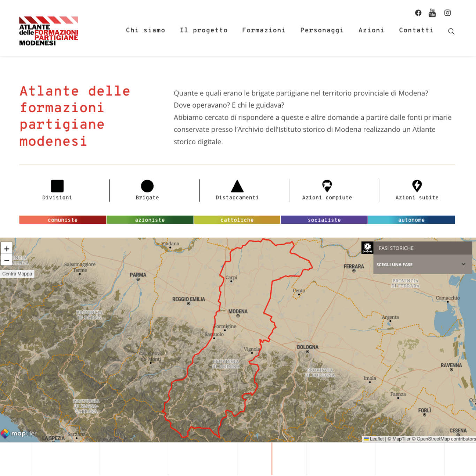This screenshot has width=476, height=476.
Task: Zoom in on the map
Action: (7, 249)
